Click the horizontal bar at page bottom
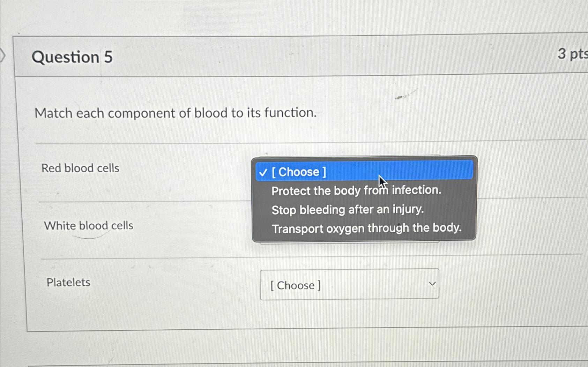This screenshot has height=367, width=588. (x=294, y=365)
